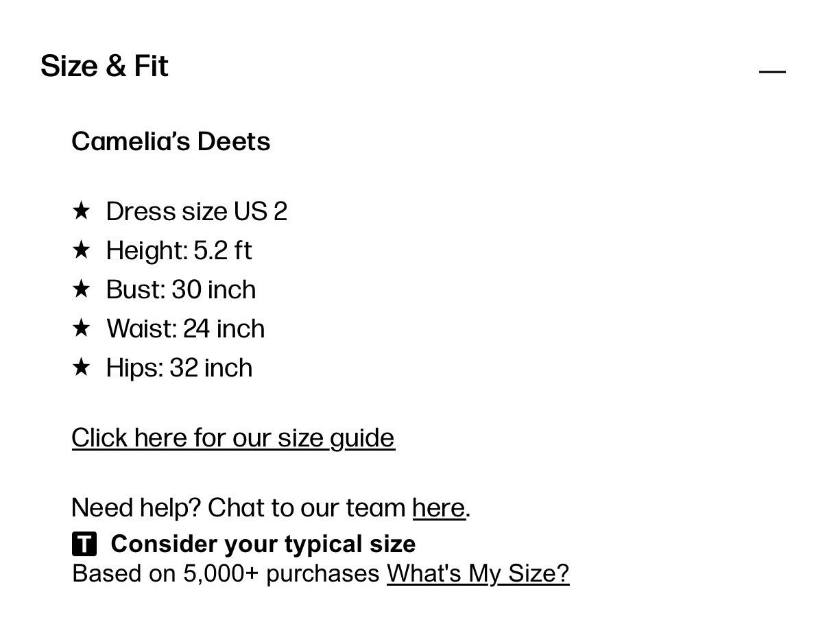Click Based on 5,000+ purchases text
Screen dimensions: 827x644
(226, 573)
